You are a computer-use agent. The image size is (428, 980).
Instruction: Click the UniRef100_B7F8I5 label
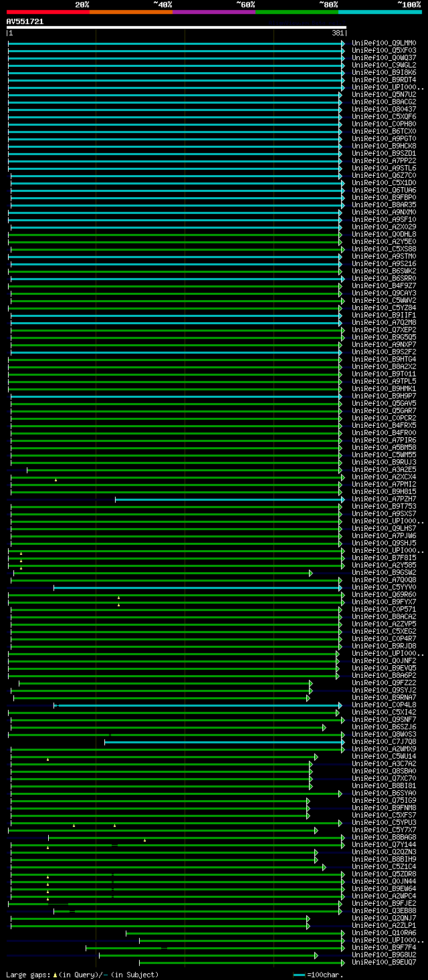pyautogui.click(x=384, y=558)
